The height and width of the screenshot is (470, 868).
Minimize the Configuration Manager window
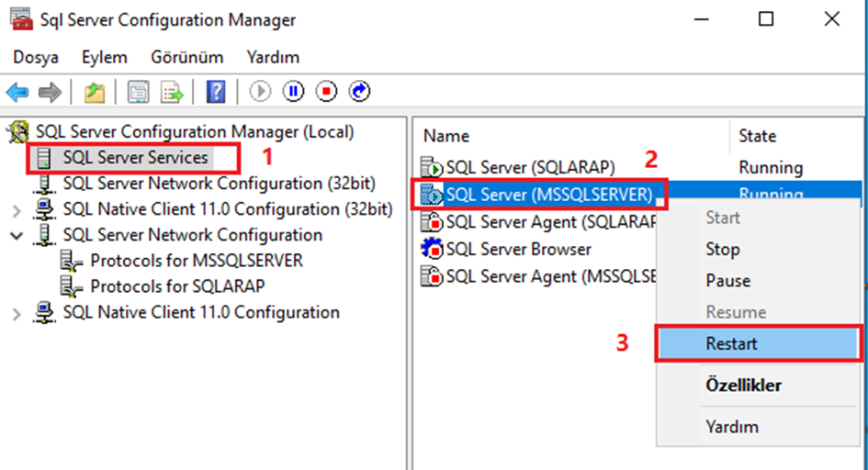(702, 19)
